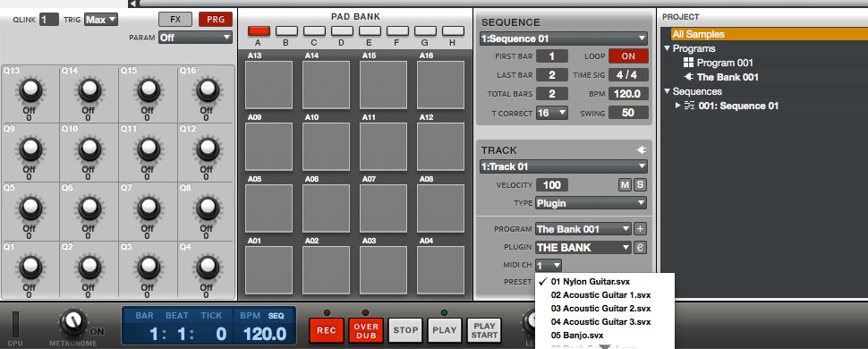Choose preset 04 Acoustic Guitar 3.svx
The width and height of the screenshot is (868, 349).
click(605, 322)
